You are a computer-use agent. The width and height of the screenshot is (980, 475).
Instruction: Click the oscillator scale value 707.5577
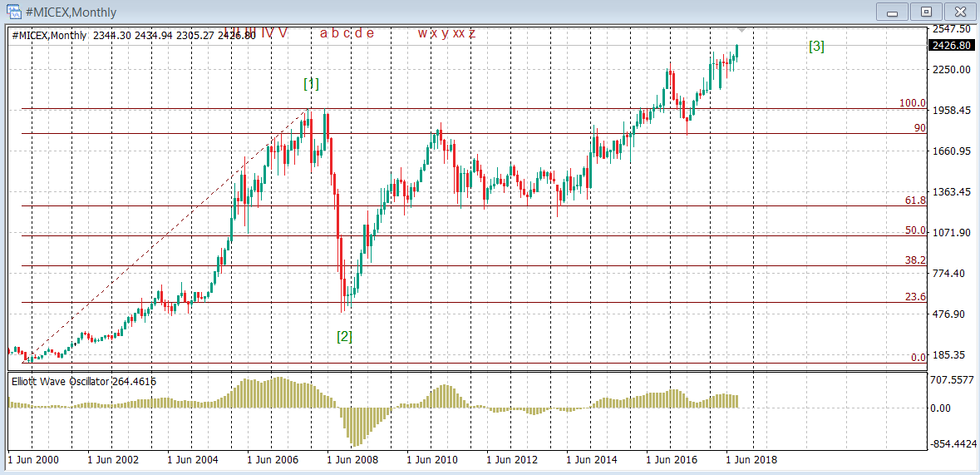pos(953,380)
